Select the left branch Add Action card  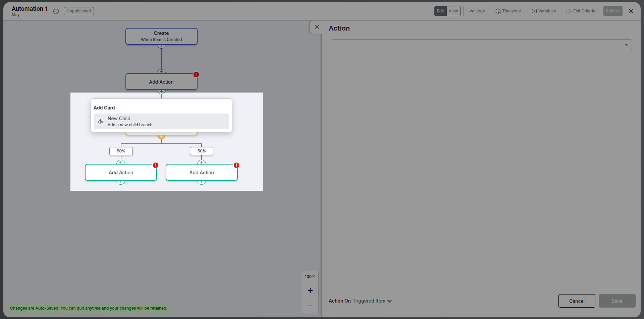[x=121, y=172]
